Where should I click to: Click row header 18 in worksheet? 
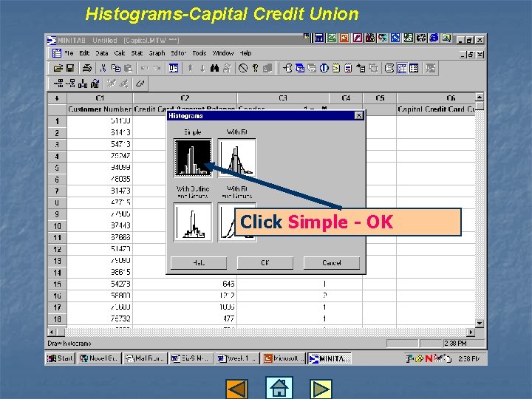tap(57, 319)
